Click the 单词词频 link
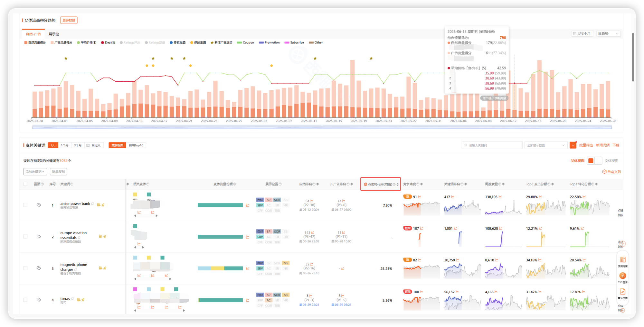This screenshot has width=644, height=327. point(602,145)
